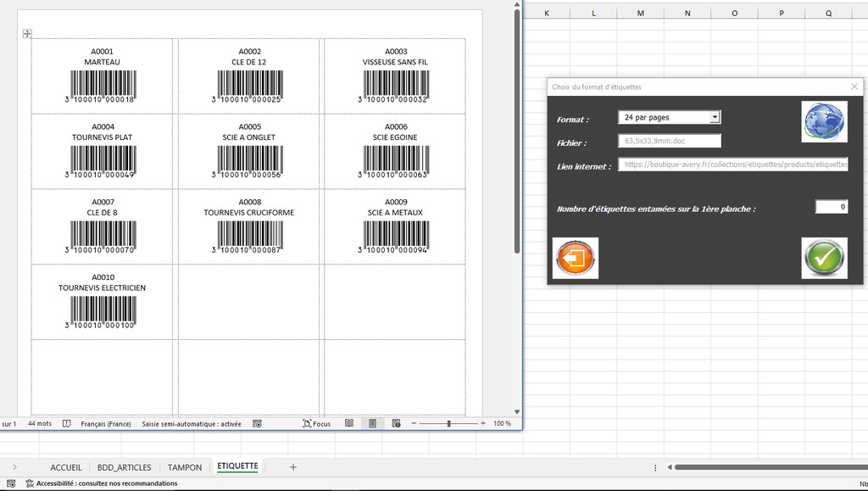This screenshot has height=491, width=868.
Task: Enable Focus mode in Word
Action: click(317, 423)
